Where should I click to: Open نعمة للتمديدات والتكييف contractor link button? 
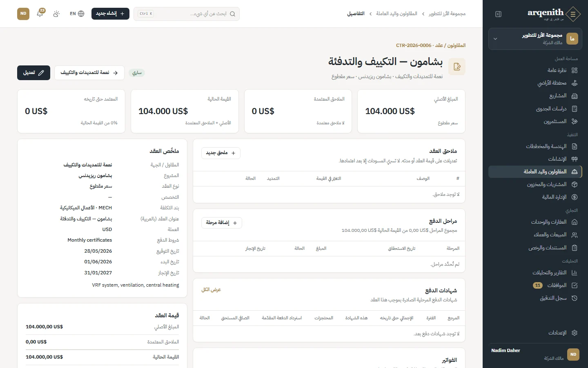(89, 73)
